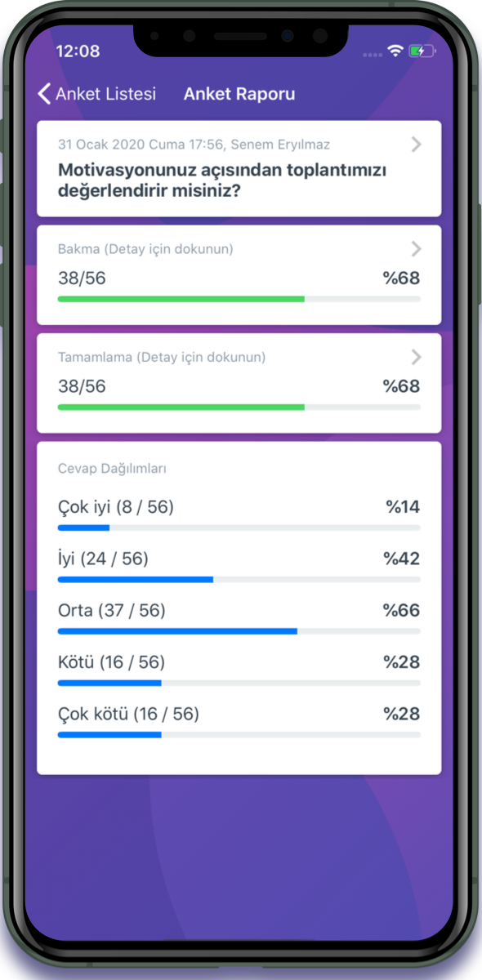Viewport: 482px width, 980px height.
Task: Tap the Anket Raporu title
Action: click(x=239, y=94)
